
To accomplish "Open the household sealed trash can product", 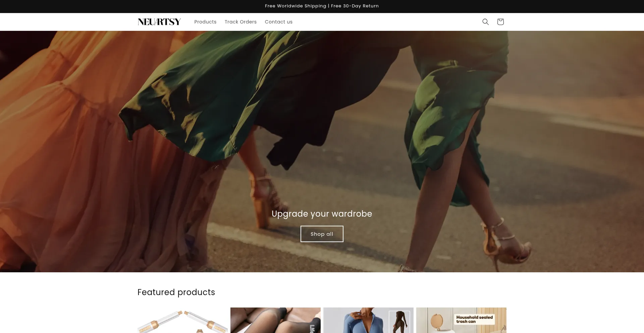I will (x=461, y=320).
